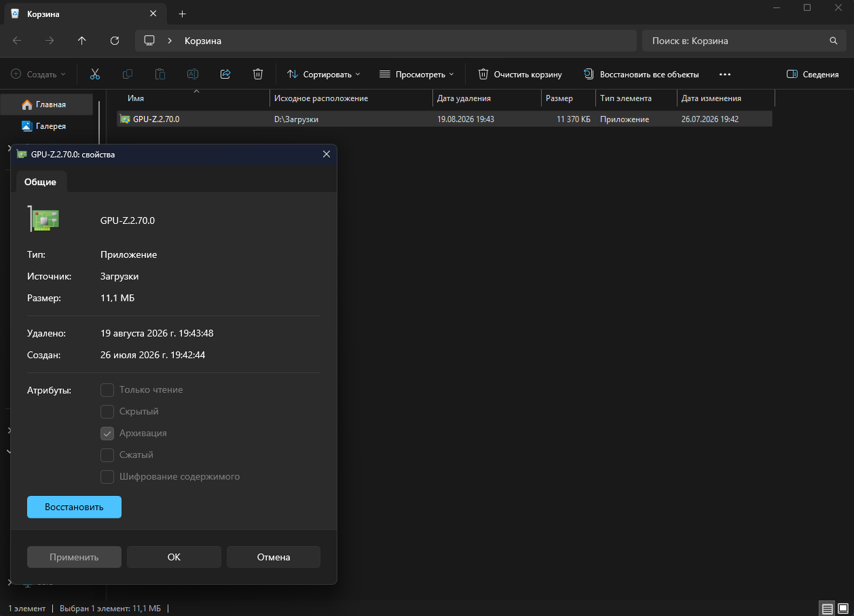Open the three-dots more options menu
This screenshot has height=616, width=854.
click(x=725, y=74)
